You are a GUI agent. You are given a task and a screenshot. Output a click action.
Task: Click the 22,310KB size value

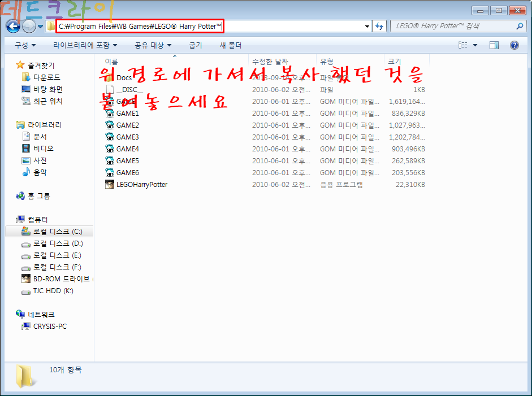click(x=410, y=184)
